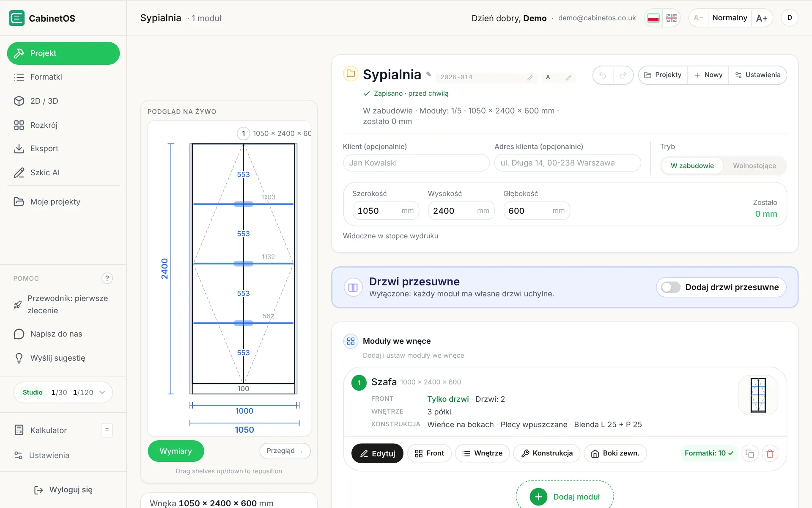Delete the Szafa module with trash icon
Screen dimensions: 812x508
tap(770, 453)
